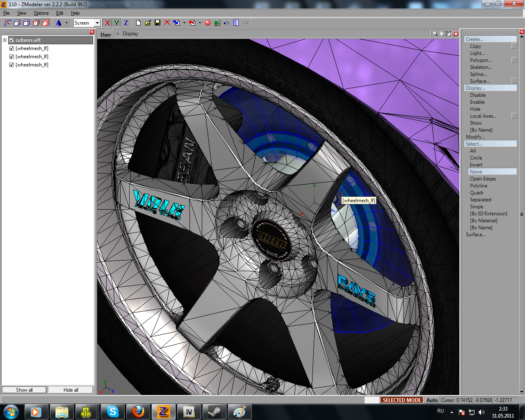The width and height of the screenshot is (525, 420).
Task: Open the Help menu
Action: coord(75,13)
